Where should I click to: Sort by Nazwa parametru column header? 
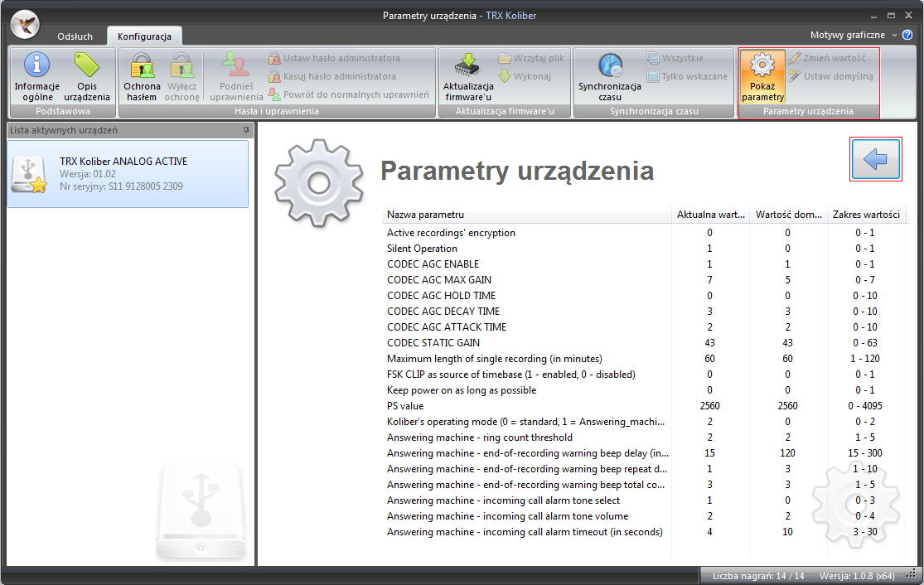coord(527,215)
